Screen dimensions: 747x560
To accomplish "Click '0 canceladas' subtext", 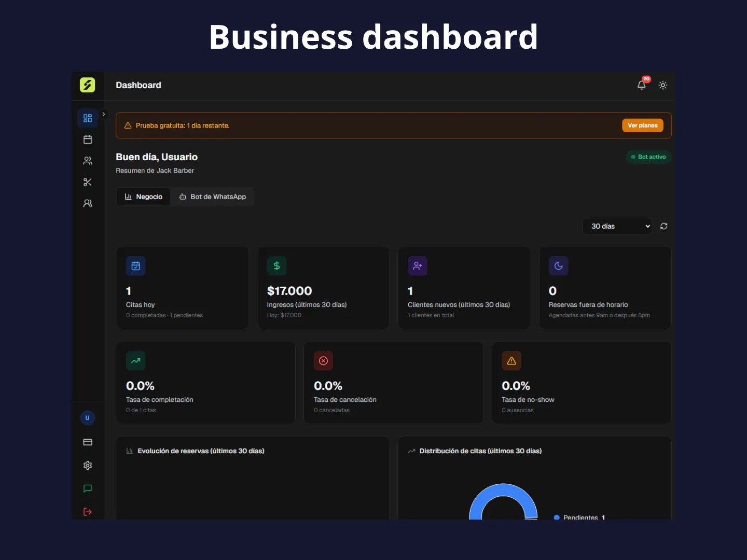I will click(x=331, y=410).
